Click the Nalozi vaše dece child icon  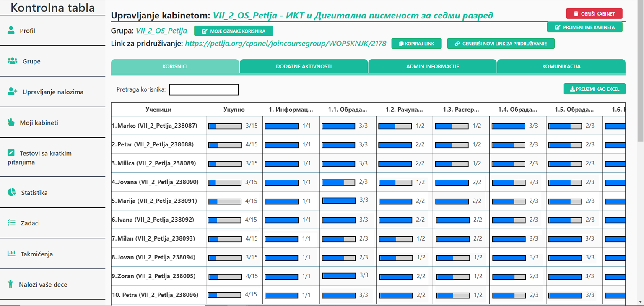click(11, 284)
